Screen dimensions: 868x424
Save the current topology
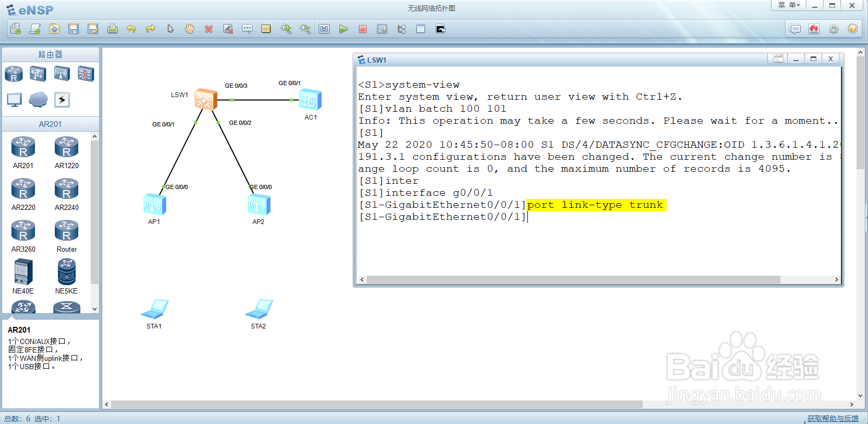[x=74, y=29]
